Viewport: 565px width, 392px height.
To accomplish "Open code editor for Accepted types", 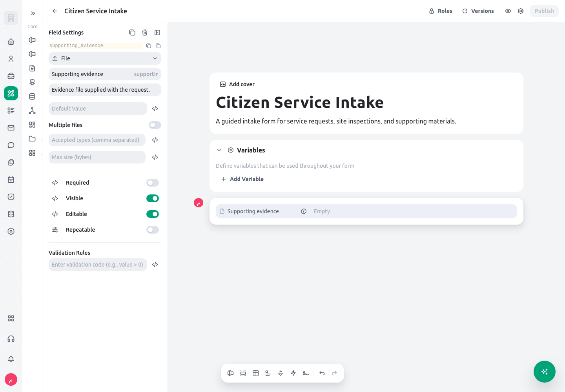I will tap(155, 140).
